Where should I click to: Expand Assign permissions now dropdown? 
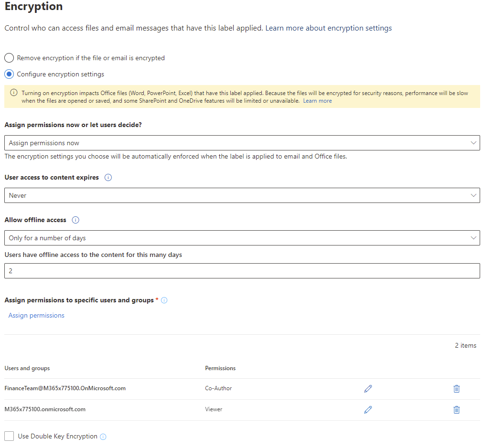[242, 143]
